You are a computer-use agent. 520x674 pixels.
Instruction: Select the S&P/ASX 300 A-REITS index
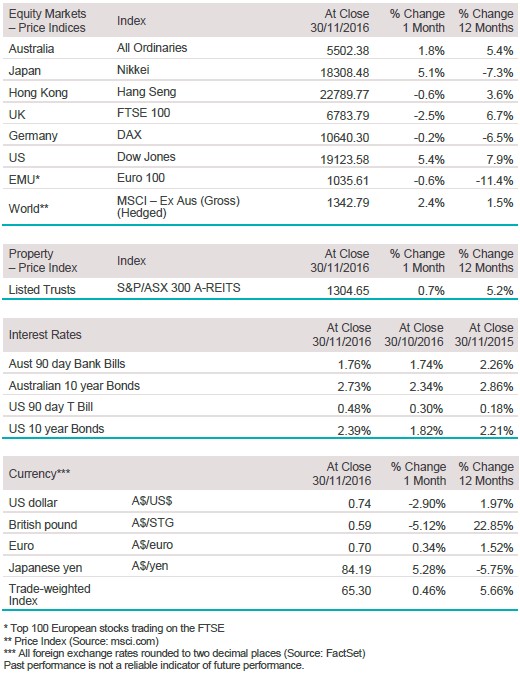pyautogui.click(x=178, y=288)
